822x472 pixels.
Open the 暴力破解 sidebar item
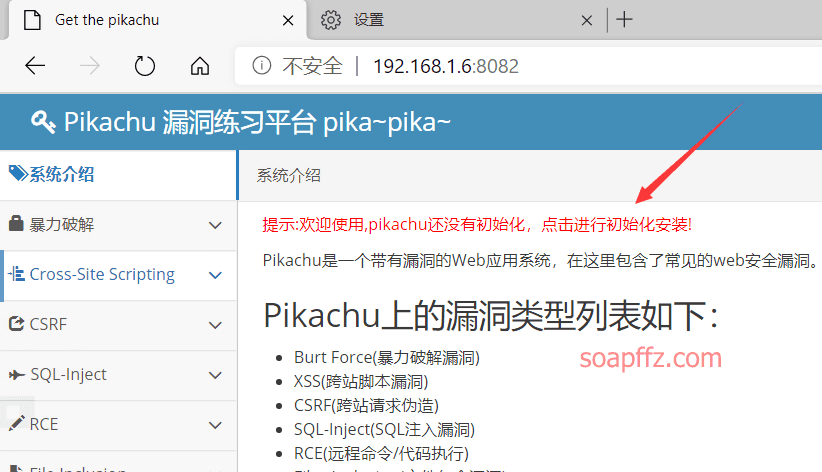pyautogui.click(x=118, y=225)
